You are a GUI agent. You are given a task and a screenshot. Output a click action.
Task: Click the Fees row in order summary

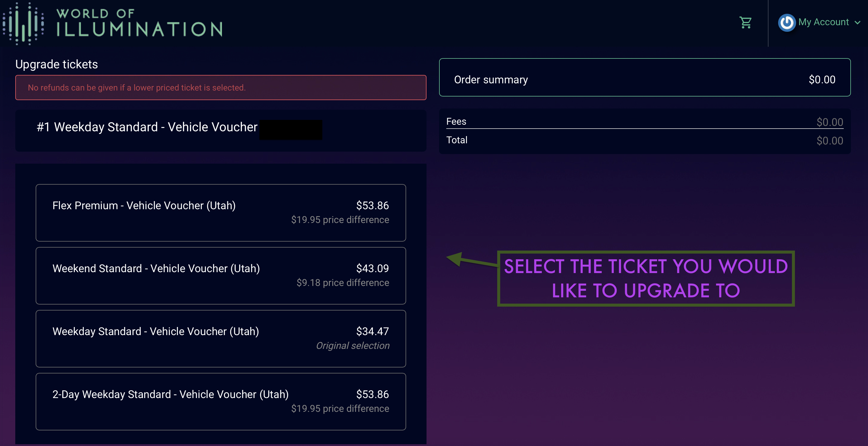(645, 122)
